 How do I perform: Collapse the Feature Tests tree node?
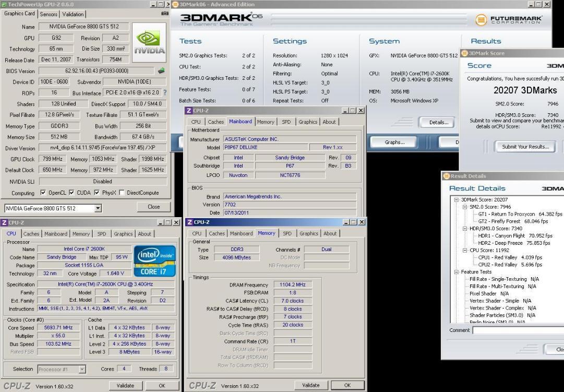pos(456,272)
